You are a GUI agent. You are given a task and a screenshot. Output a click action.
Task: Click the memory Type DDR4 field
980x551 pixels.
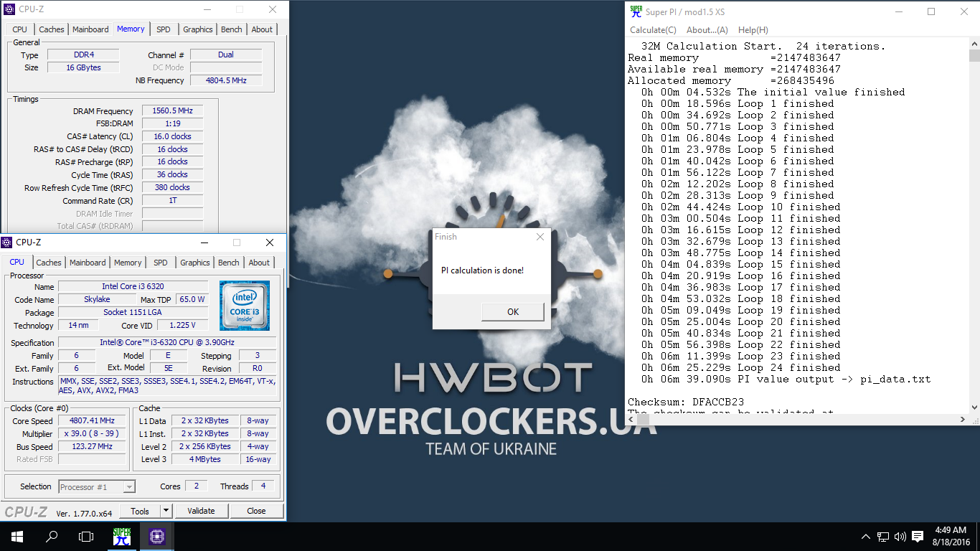(x=83, y=55)
